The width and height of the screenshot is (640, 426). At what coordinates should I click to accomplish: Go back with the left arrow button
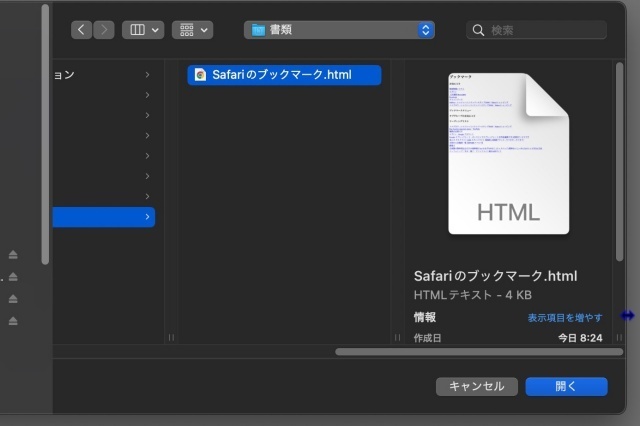(x=81, y=30)
